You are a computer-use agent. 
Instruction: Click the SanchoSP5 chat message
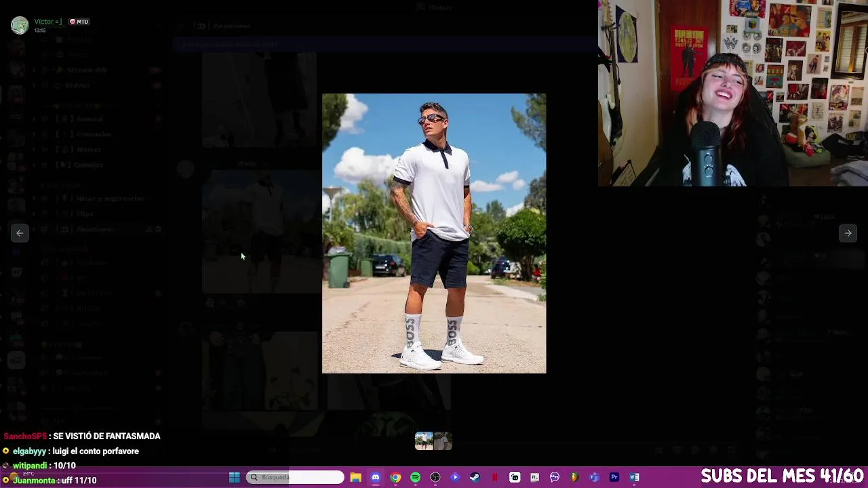coord(82,436)
